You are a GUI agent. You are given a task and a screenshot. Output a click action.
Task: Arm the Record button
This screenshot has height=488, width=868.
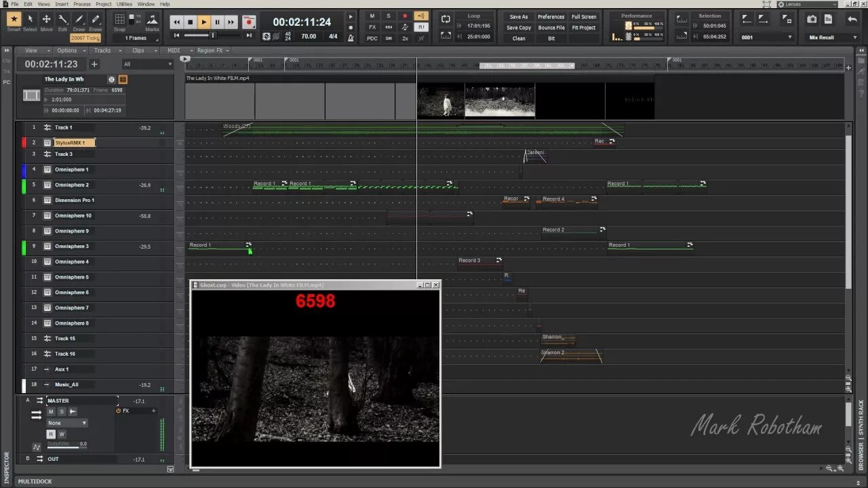[249, 22]
